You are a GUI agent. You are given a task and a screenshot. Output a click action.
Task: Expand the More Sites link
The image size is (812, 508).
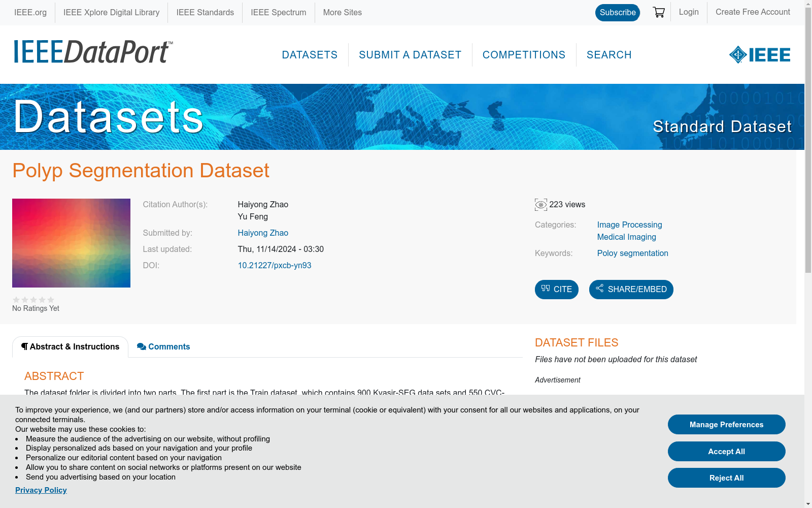click(343, 13)
